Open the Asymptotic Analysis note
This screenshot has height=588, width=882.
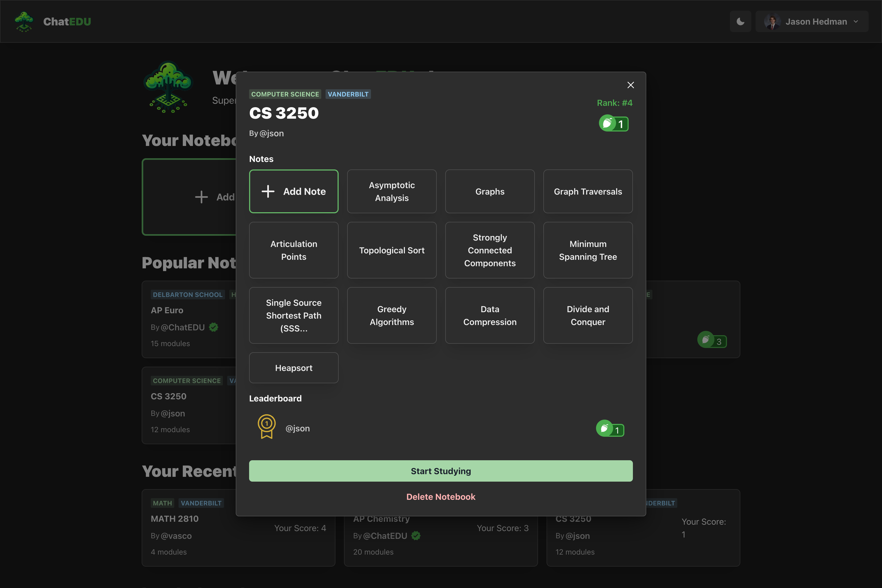(392, 191)
